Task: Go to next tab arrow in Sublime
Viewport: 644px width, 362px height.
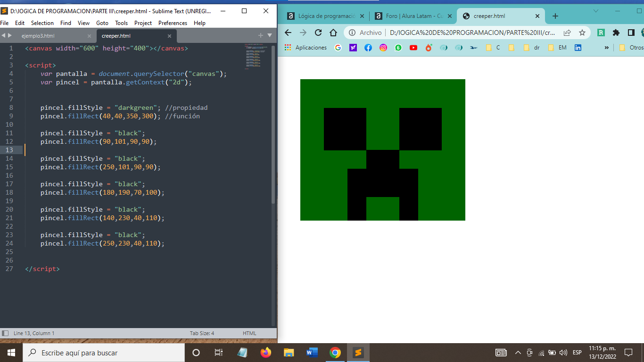Action: coord(10,35)
